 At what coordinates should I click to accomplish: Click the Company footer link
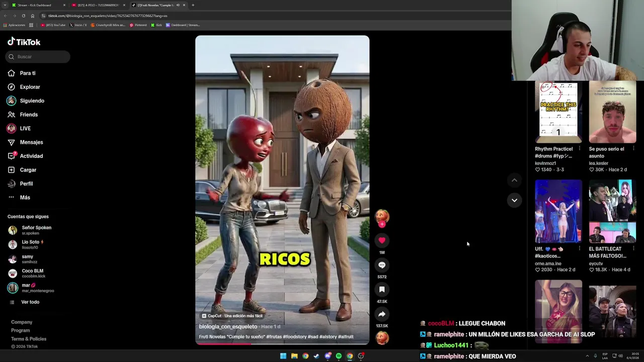click(22, 322)
